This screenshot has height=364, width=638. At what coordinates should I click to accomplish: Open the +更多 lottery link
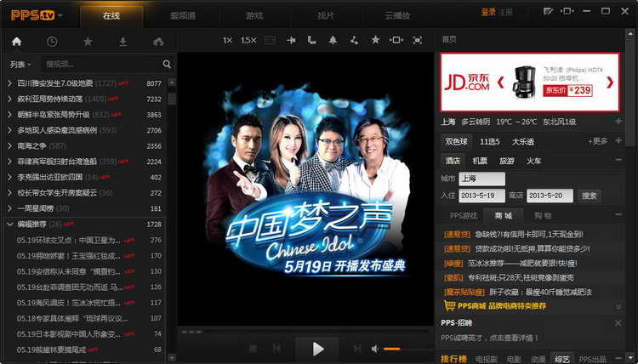coord(598,141)
